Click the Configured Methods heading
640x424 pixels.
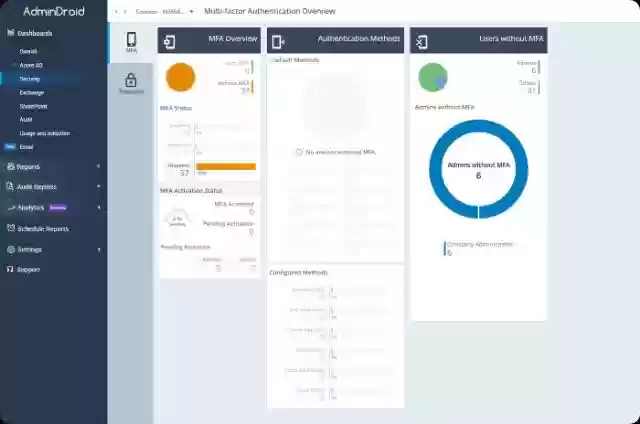(x=298, y=272)
